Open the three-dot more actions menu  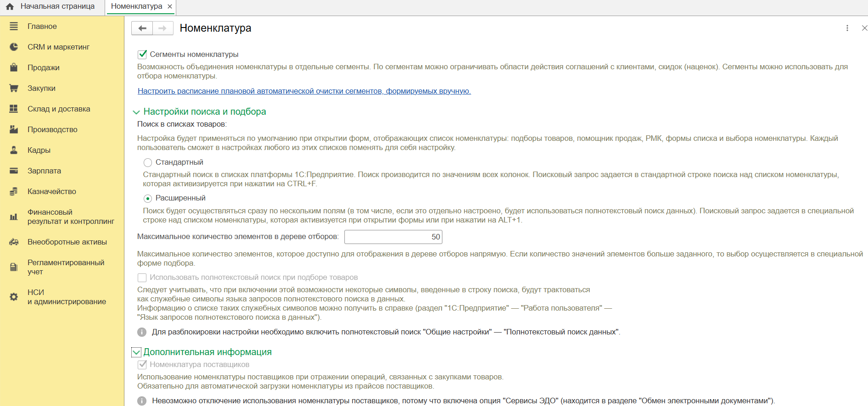[847, 28]
